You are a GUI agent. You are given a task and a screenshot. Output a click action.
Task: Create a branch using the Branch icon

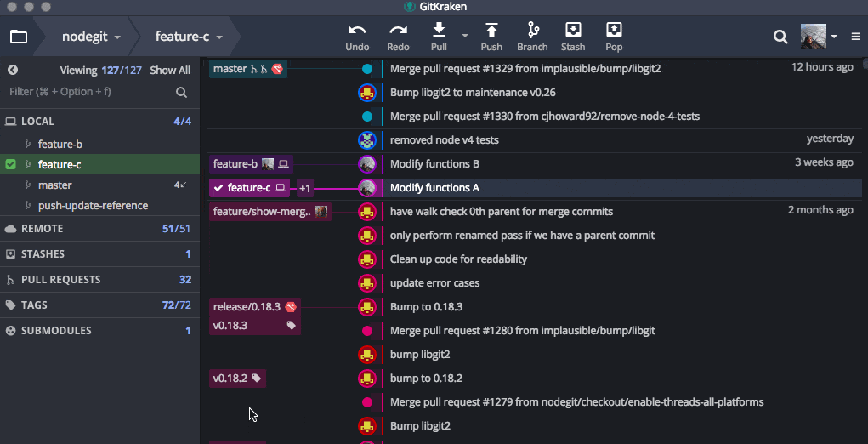click(x=532, y=30)
